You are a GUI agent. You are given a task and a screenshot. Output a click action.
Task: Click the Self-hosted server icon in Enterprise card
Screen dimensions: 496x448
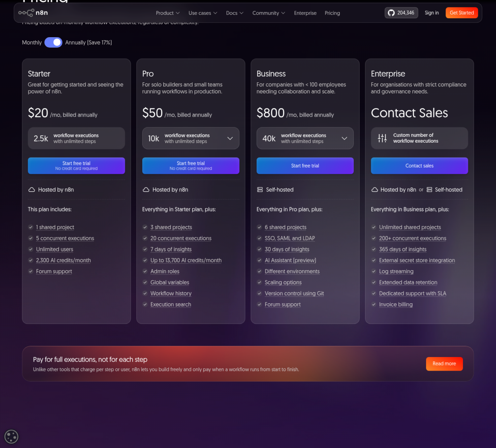click(x=429, y=190)
